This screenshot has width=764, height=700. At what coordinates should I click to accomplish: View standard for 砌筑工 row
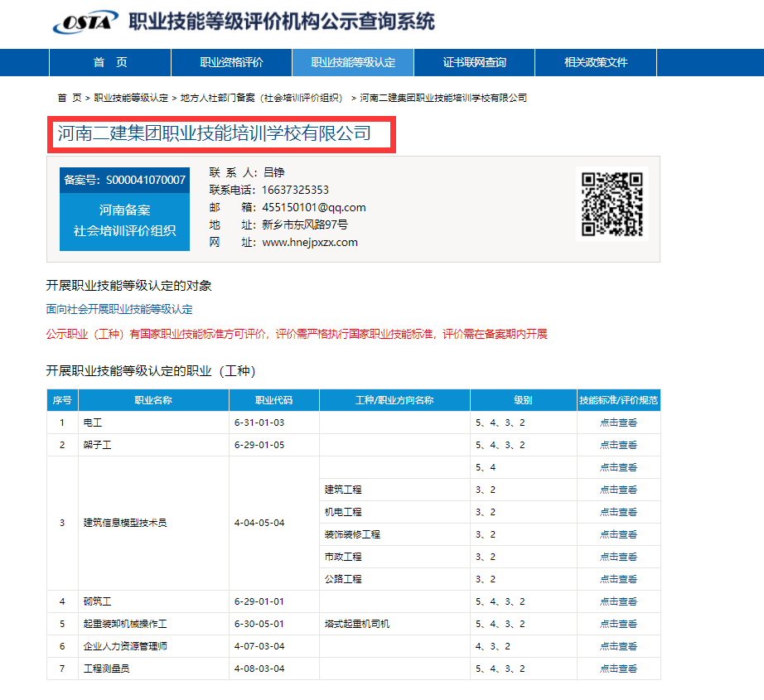(x=618, y=601)
